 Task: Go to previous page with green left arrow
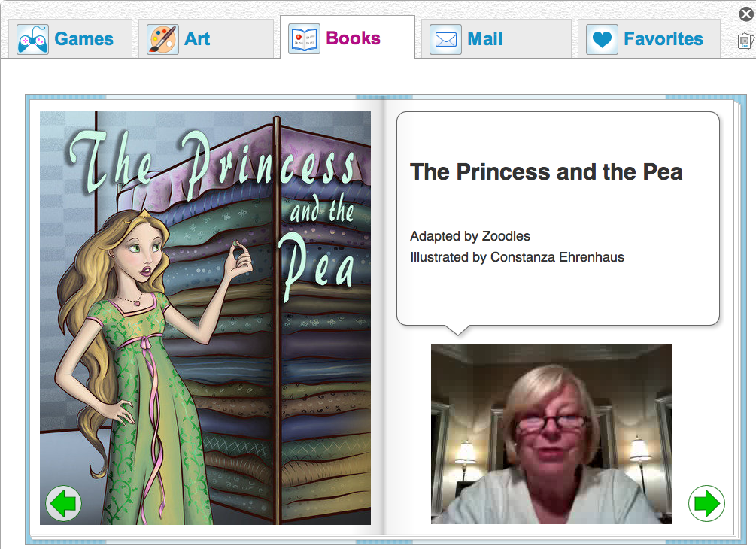point(63,503)
